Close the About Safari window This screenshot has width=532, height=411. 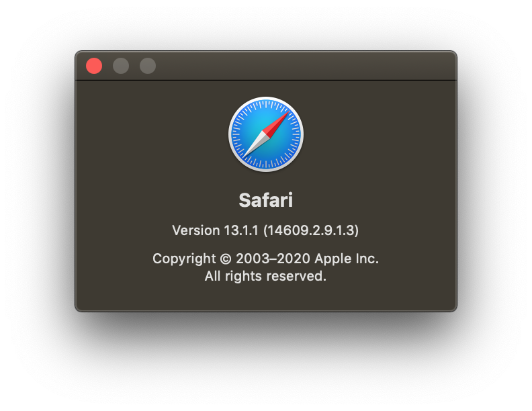coord(94,66)
